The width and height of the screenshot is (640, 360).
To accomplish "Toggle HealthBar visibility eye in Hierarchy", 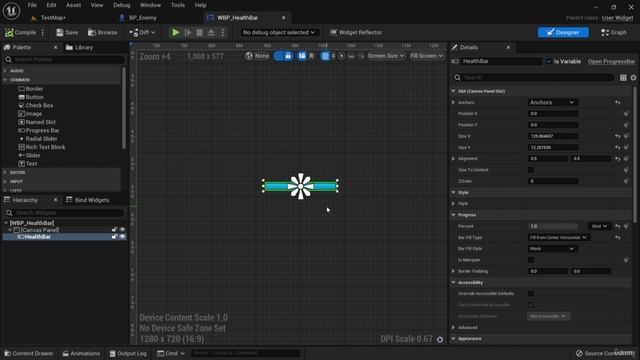I will (x=122, y=237).
